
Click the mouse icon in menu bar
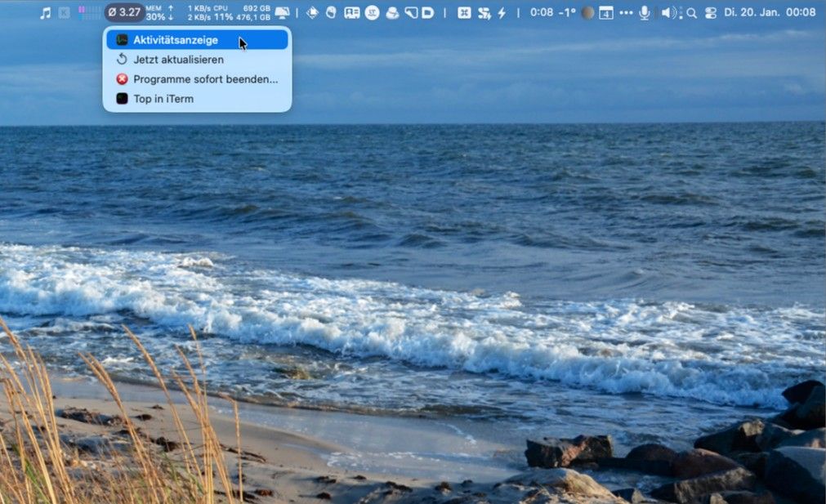click(331, 12)
